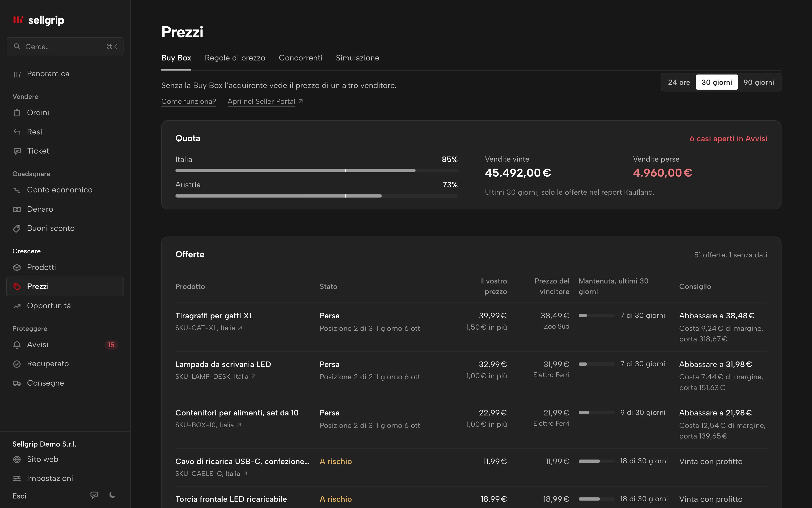Open the Recuperato section
The height and width of the screenshot is (508, 812).
coord(65,364)
